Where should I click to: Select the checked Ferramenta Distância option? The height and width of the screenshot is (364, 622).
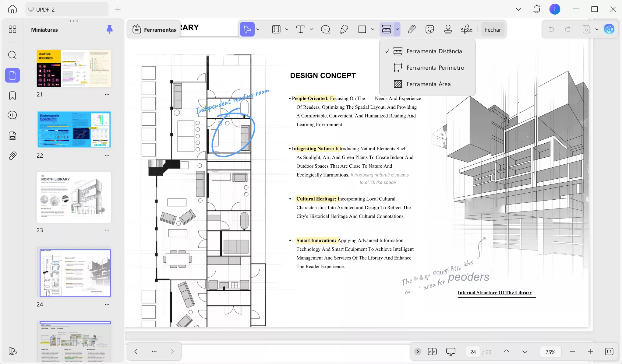(x=434, y=51)
